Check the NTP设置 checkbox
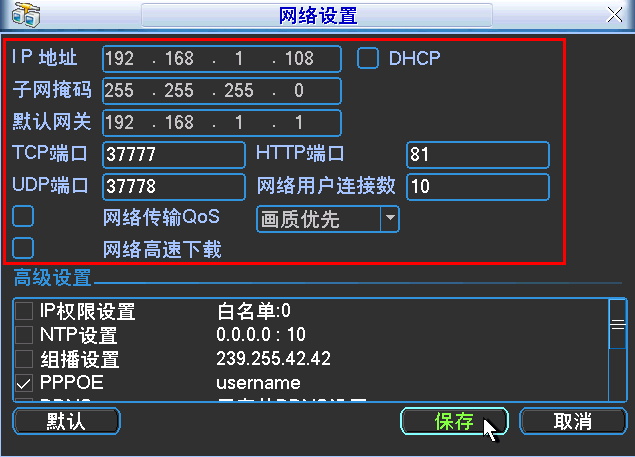 coord(24,336)
